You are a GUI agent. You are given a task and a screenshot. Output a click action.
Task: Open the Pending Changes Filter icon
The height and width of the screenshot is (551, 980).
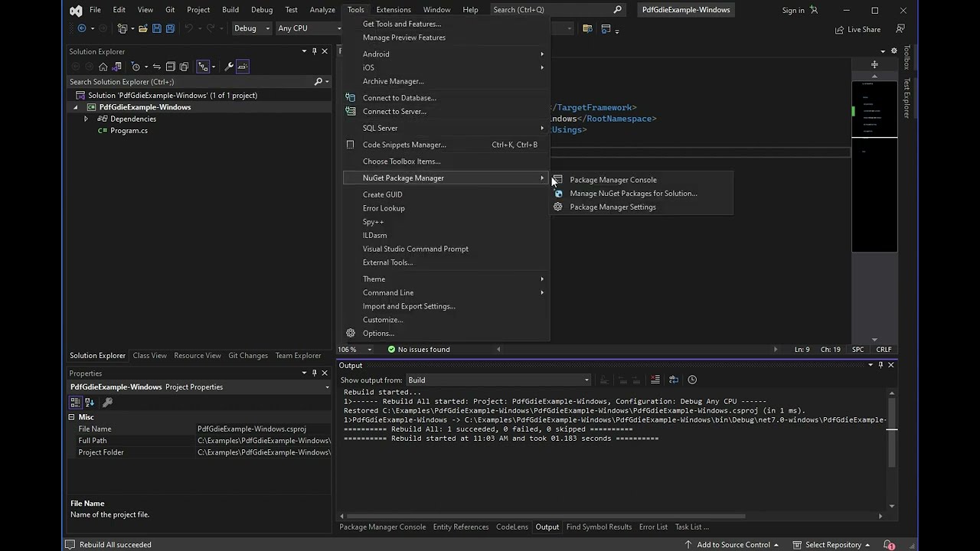click(136, 67)
